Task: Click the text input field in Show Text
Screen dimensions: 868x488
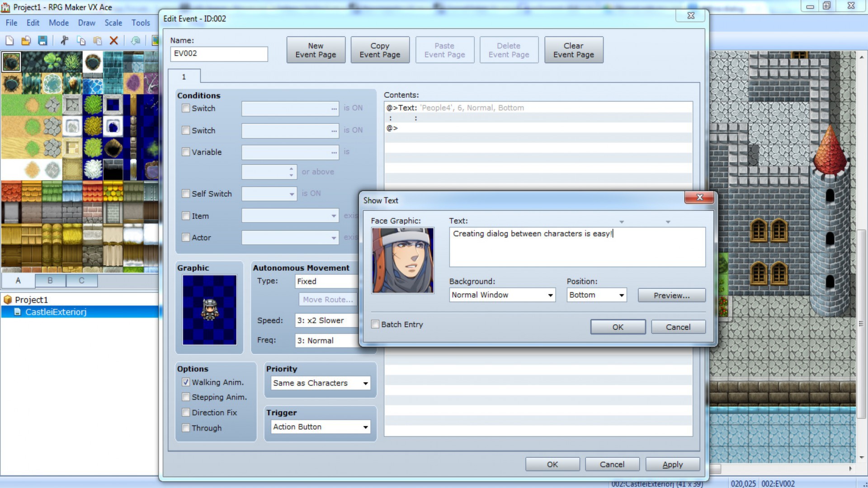Action: click(577, 245)
